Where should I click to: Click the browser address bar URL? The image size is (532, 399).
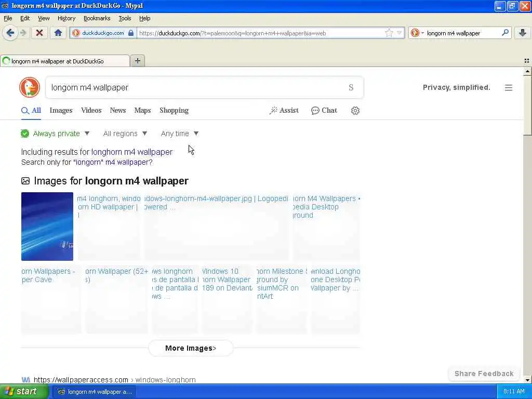click(x=261, y=33)
